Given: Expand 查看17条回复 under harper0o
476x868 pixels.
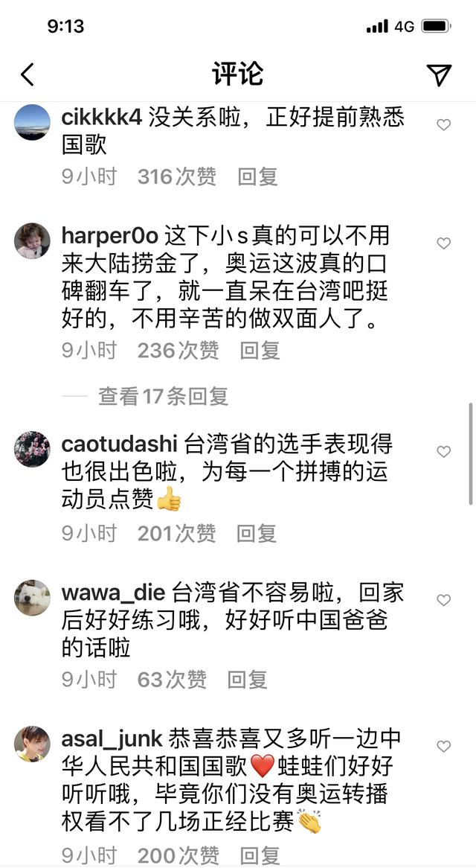Looking at the screenshot, I should 163,396.
